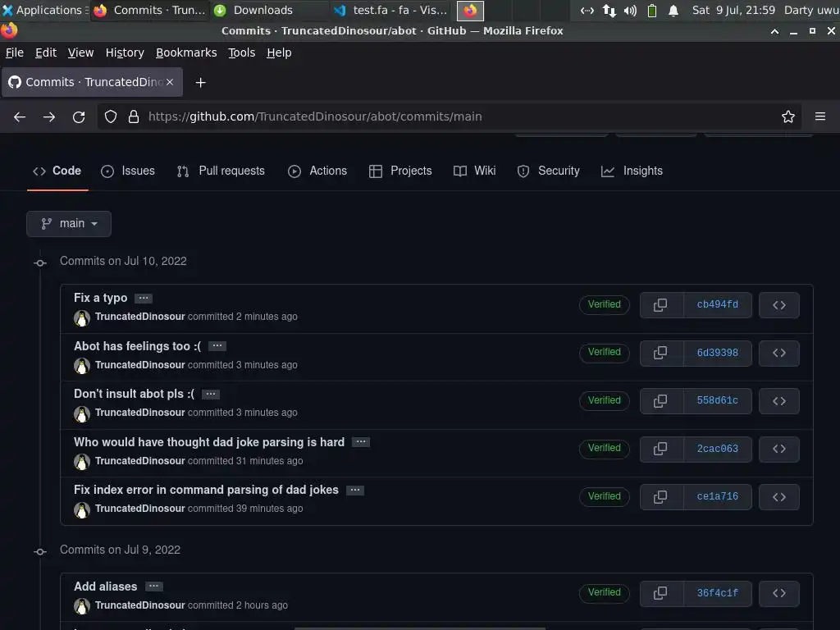Screen dimensions: 840x630
Task: Open the volume control in system tray
Action: (x=630, y=10)
